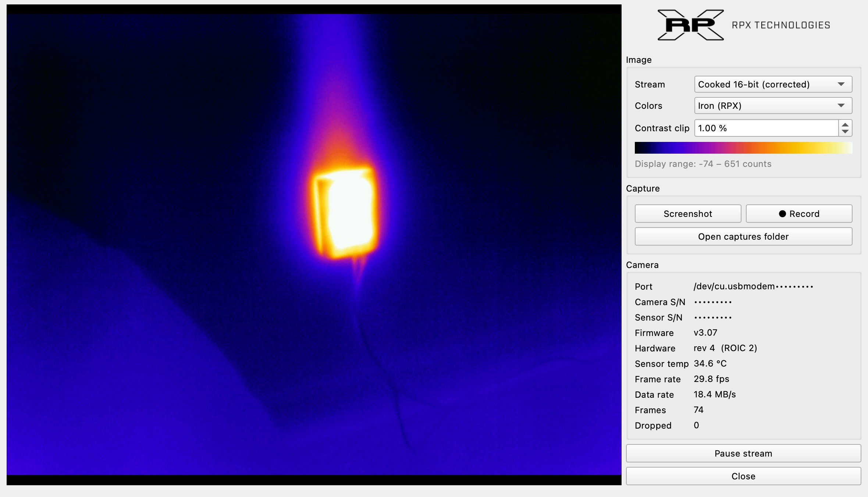Click the Port value /dev/cu.usbmodem
The height and width of the screenshot is (497, 868).
click(x=753, y=286)
